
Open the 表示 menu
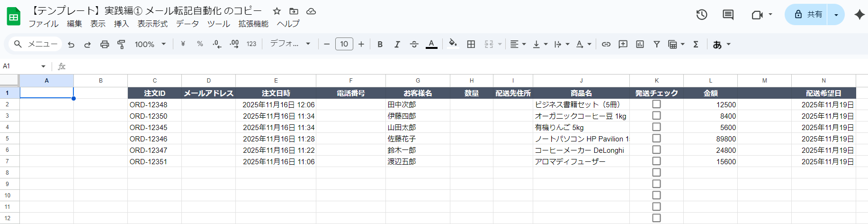tap(98, 24)
